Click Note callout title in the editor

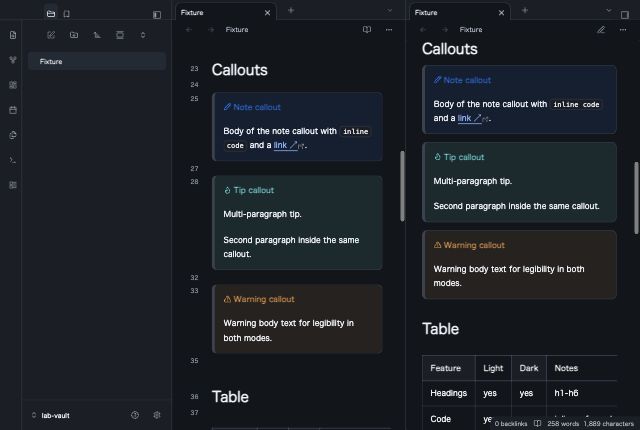257,107
